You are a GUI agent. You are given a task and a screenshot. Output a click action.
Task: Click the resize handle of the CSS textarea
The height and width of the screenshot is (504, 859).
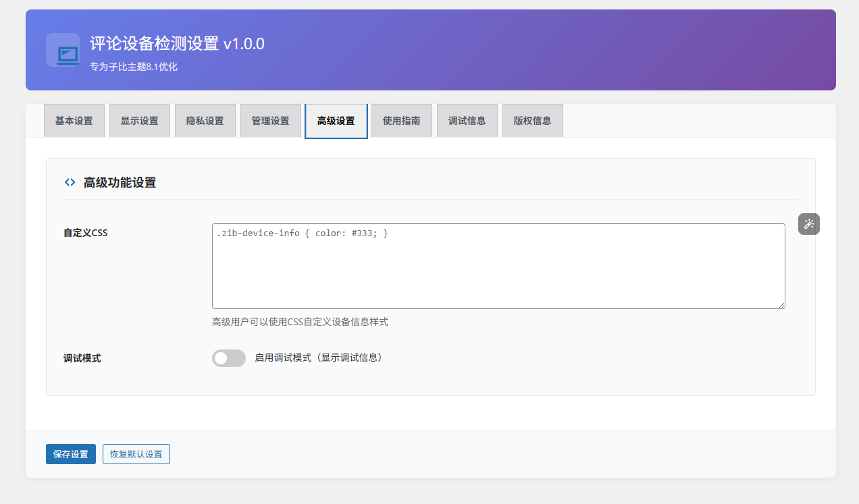click(781, 305)
